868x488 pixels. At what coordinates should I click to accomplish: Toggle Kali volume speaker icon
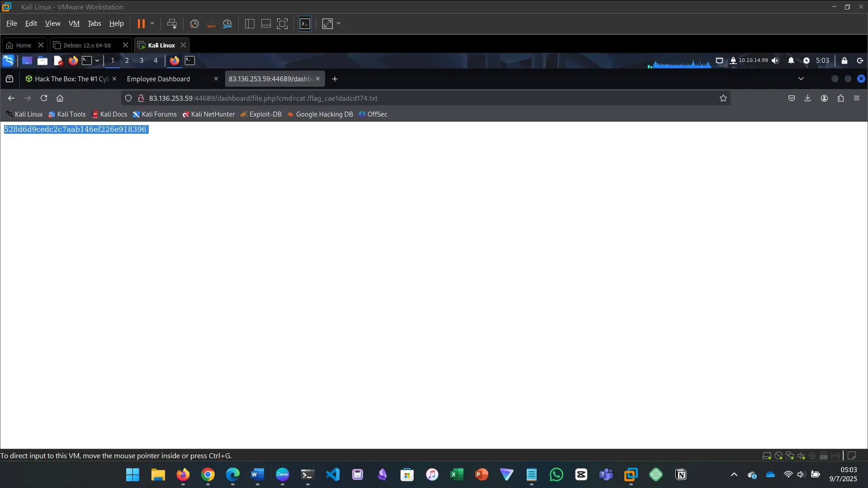[x=775, y=61]
